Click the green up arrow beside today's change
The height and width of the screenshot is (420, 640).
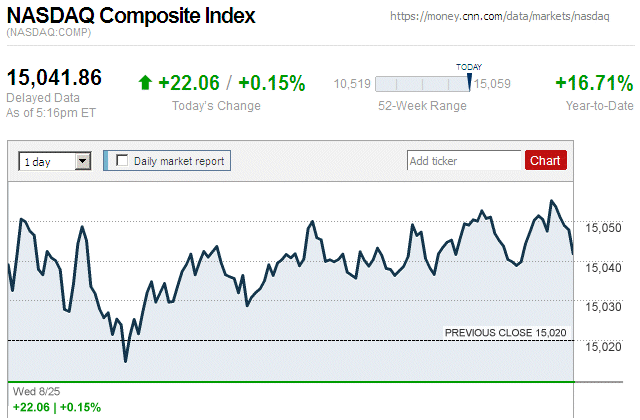145,84
